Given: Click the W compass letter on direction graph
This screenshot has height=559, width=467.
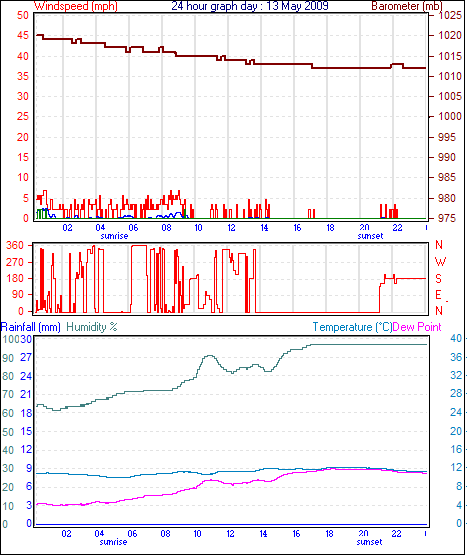Looking at the screenshot, I should (x=440, y=262).
